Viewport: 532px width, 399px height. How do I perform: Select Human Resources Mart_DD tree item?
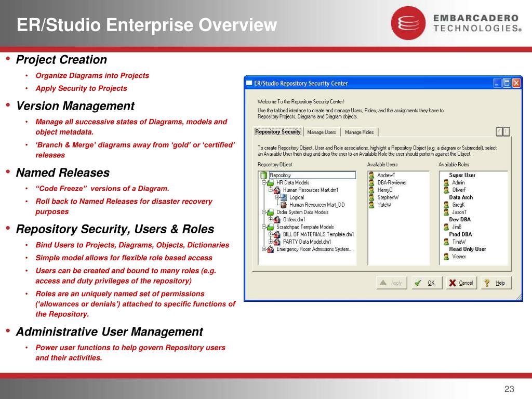[x=317, y=205]
